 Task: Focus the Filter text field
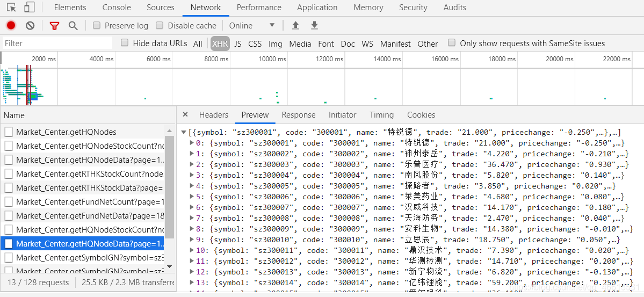(57, 43)
